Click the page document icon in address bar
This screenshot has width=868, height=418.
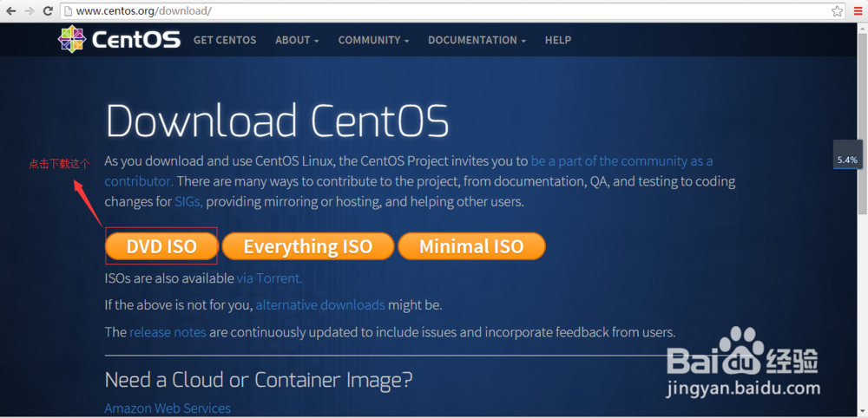(x=68, y=10)
